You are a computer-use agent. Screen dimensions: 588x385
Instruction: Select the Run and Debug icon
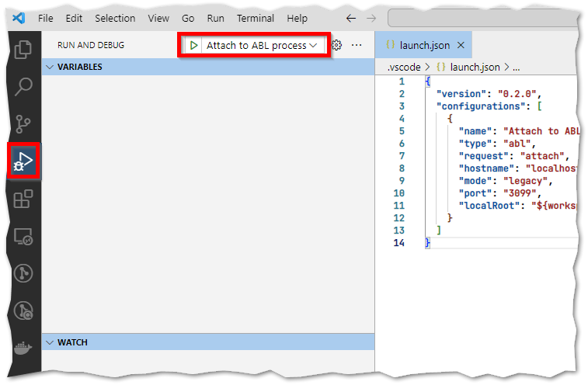(x=23, y=161)
